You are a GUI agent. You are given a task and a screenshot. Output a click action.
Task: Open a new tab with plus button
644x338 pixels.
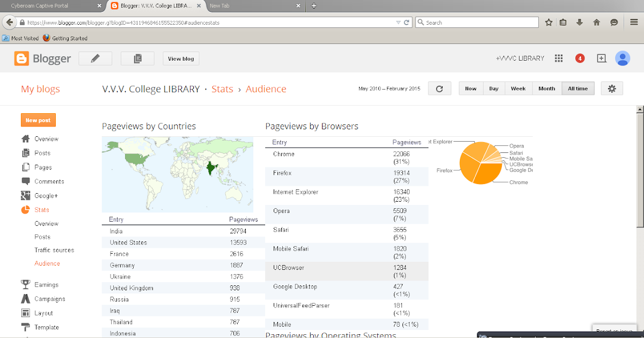click(x=314, y=6)
